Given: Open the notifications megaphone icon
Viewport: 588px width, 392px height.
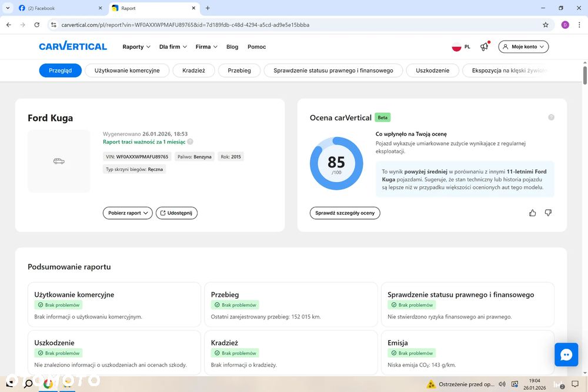Looking at the screenshot, I should pos(485,46).
